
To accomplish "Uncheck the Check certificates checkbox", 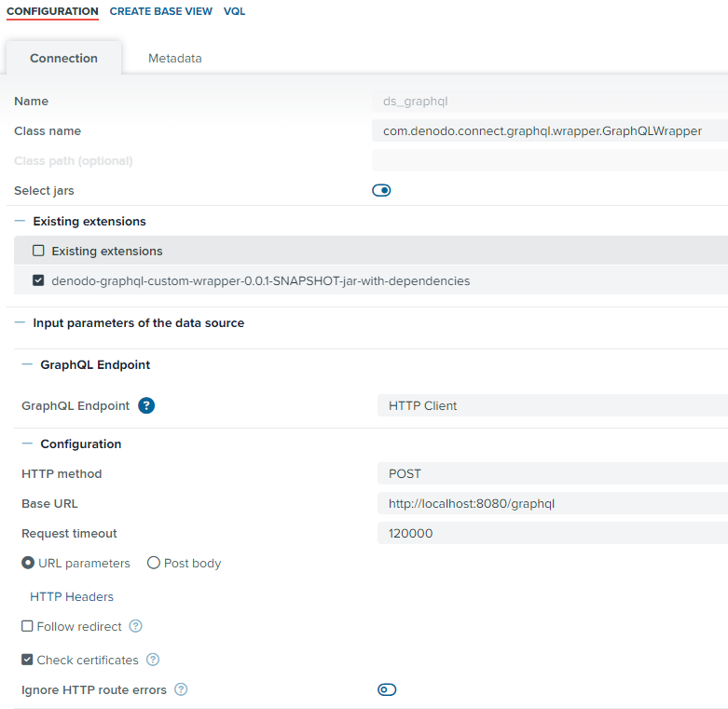I will coord(27,660).
